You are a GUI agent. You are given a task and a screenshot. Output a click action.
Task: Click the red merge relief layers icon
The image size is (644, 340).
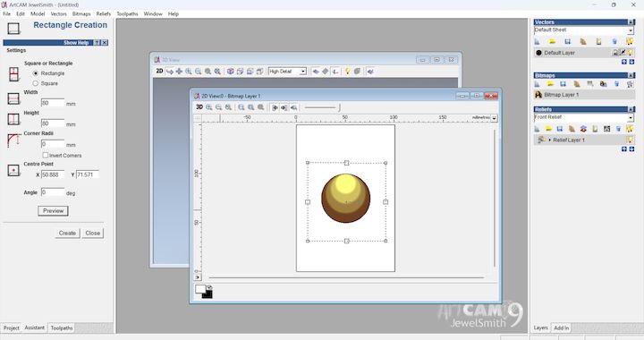(x=583, y=129)
